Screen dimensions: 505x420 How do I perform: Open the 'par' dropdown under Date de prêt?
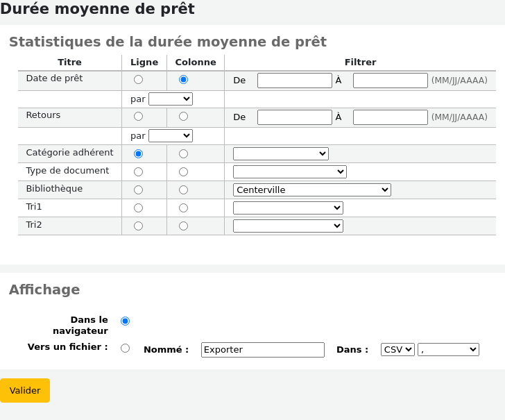point(171,99)
